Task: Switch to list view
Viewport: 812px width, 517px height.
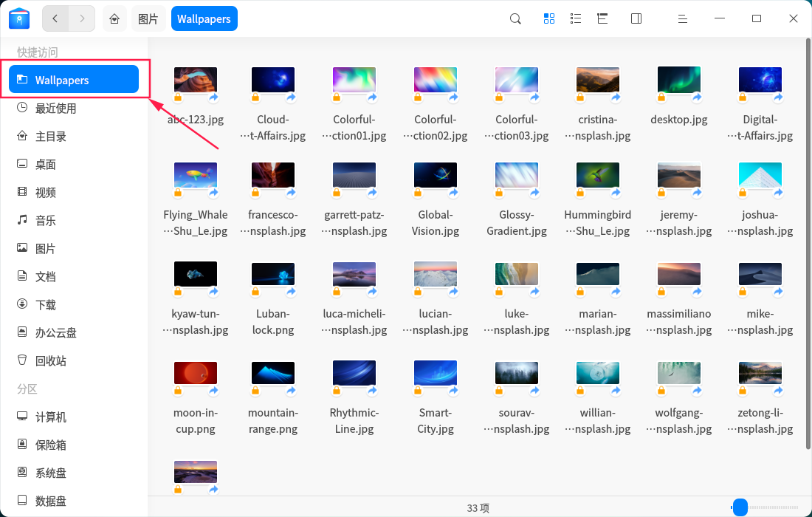Action: click(x=575, y=19)
